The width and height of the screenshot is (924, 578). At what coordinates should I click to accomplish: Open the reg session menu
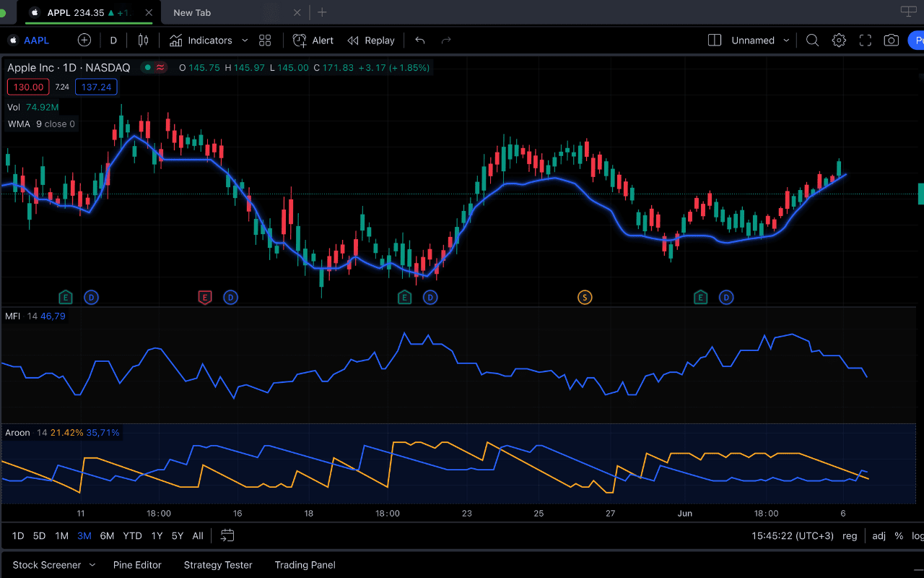pyautogui.click(x=850, y=535)
